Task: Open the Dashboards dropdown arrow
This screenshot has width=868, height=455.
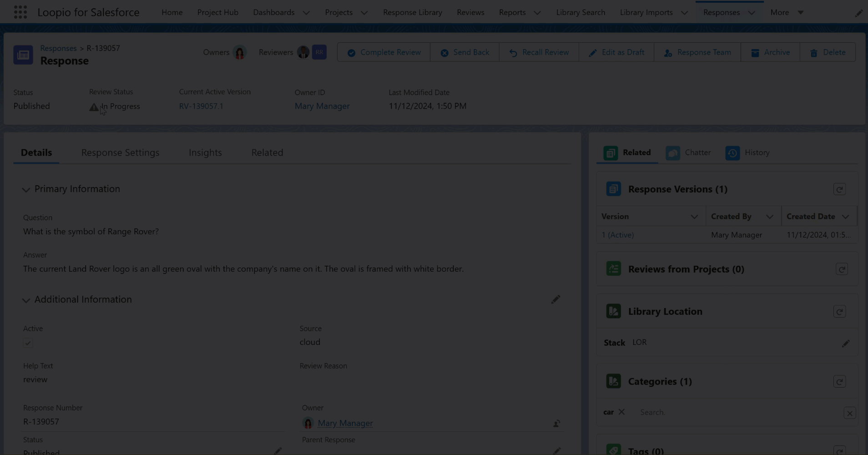Action: [x=306, y=13]
